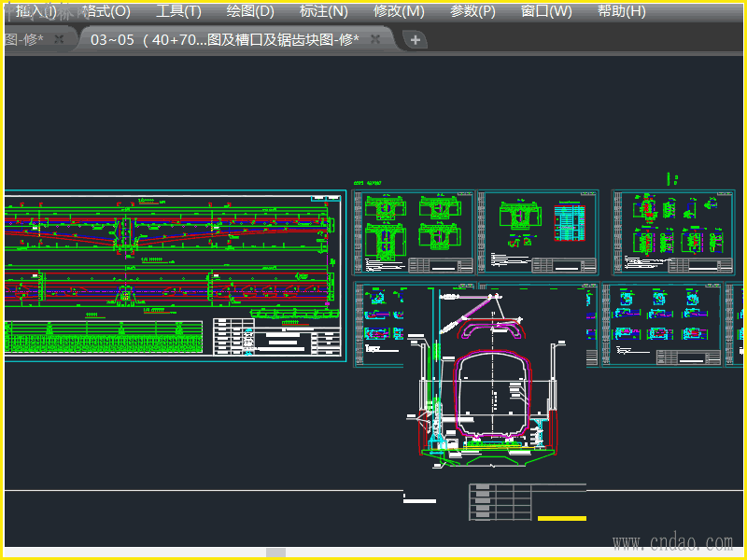Open the 窗口(W) menu

click(x=546, y=11)
